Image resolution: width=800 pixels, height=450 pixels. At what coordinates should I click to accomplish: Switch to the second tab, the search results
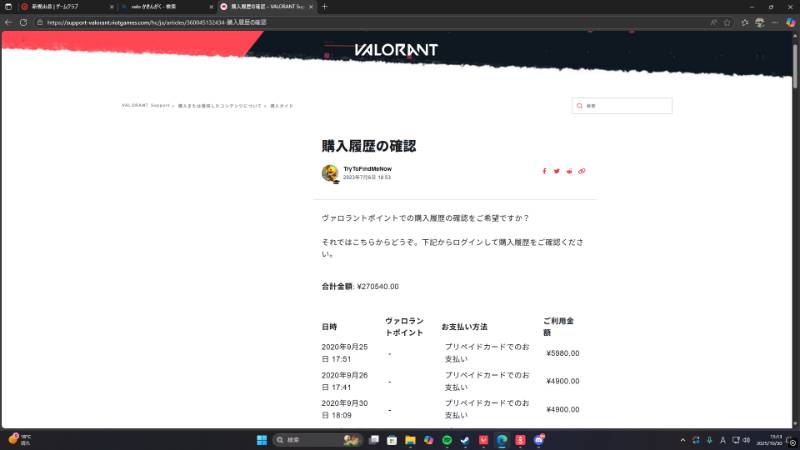pyautogui.click(x=166, y=7)
